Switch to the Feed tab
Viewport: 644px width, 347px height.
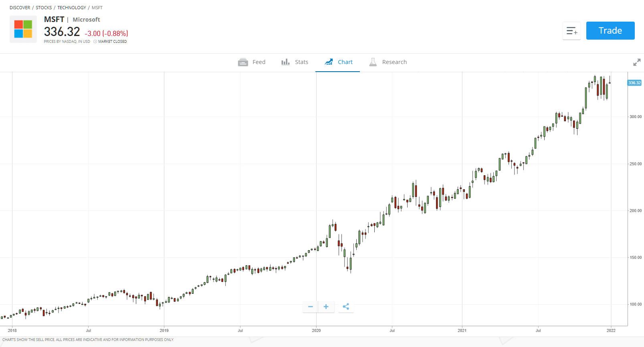pyautogui.click(x=252, y=62)
